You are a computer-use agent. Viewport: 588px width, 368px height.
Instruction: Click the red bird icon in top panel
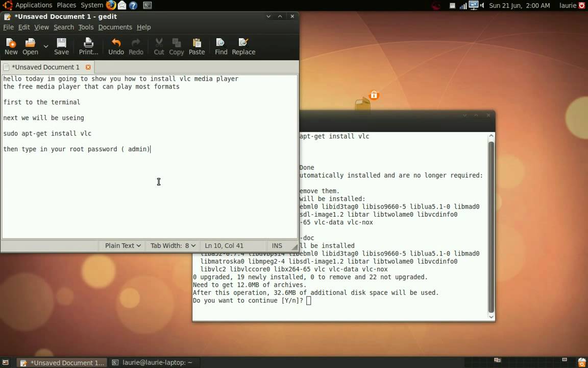[436, 5]
